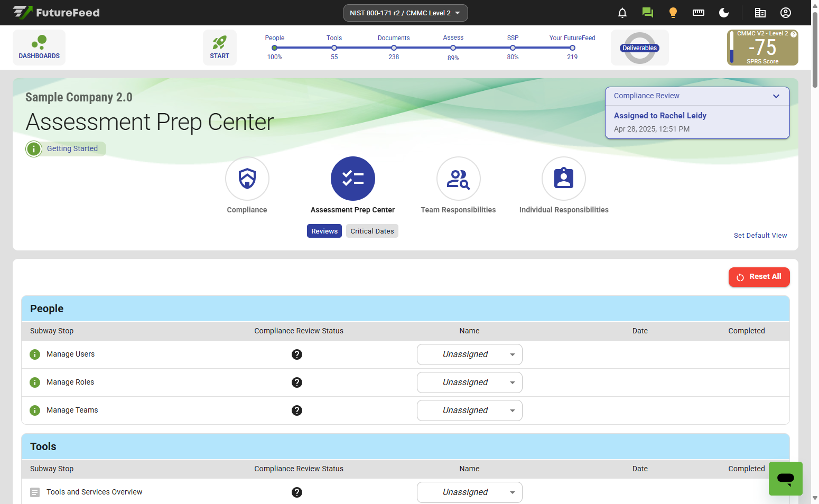The height and width of the screenshot is (504, 819).
Task: Open the NIST 800-171 r2 framework dropdown
Action: click(x=405, y=13)
